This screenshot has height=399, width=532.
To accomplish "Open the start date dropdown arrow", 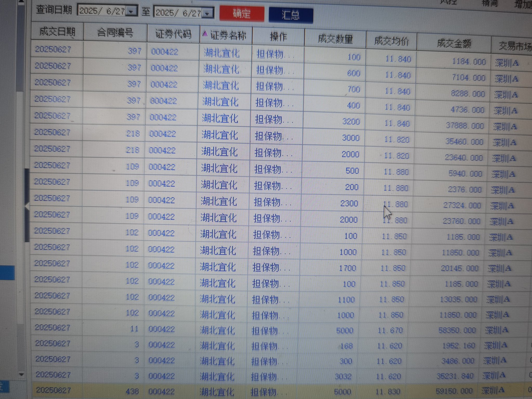I will (x=132, y=11).
